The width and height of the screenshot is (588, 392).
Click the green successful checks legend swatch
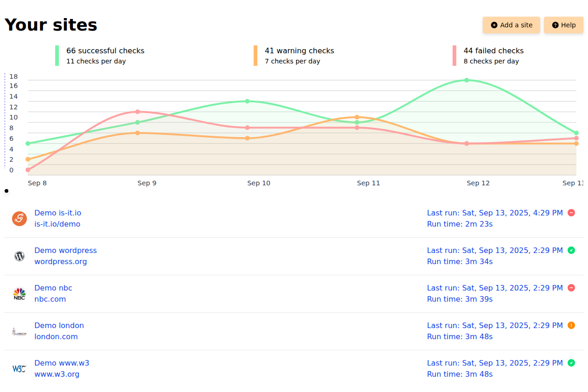point(57,56)
